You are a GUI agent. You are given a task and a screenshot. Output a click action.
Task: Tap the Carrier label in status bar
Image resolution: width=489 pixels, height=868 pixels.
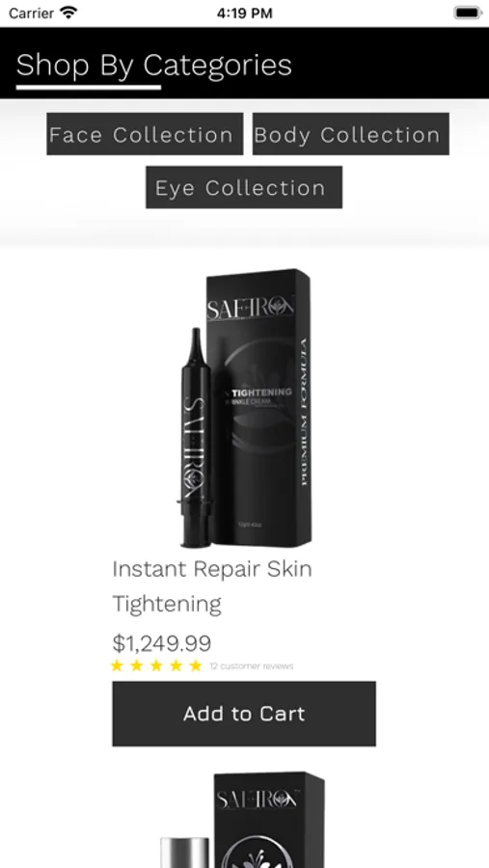pyautogui.click(x=32, y=13)
